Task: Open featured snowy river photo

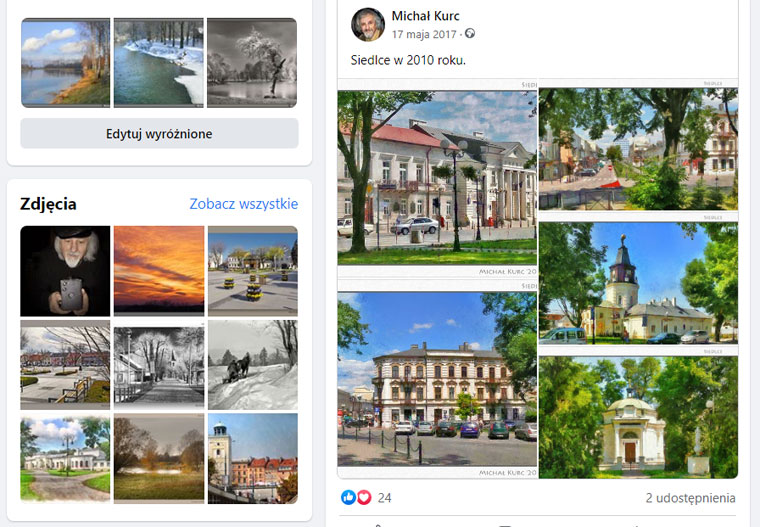Action: point(159,63)
